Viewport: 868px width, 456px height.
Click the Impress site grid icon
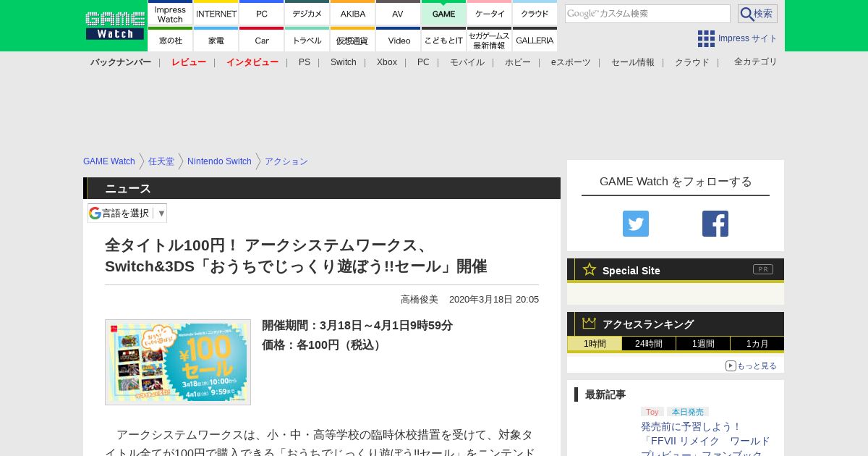[x=706, y=38]
